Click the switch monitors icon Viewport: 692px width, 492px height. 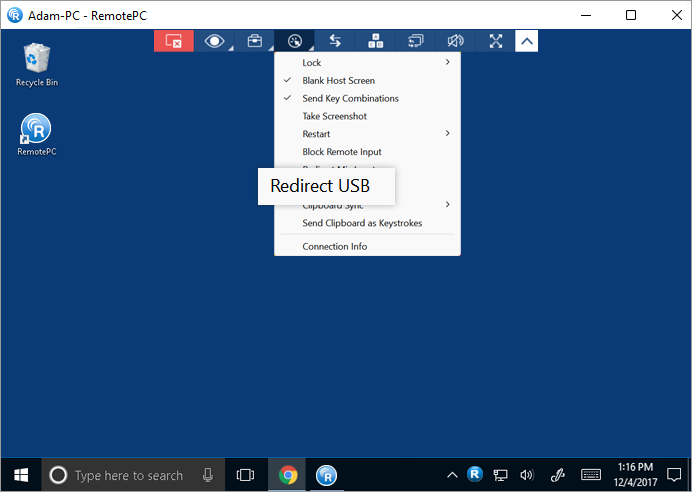(416, 41)
